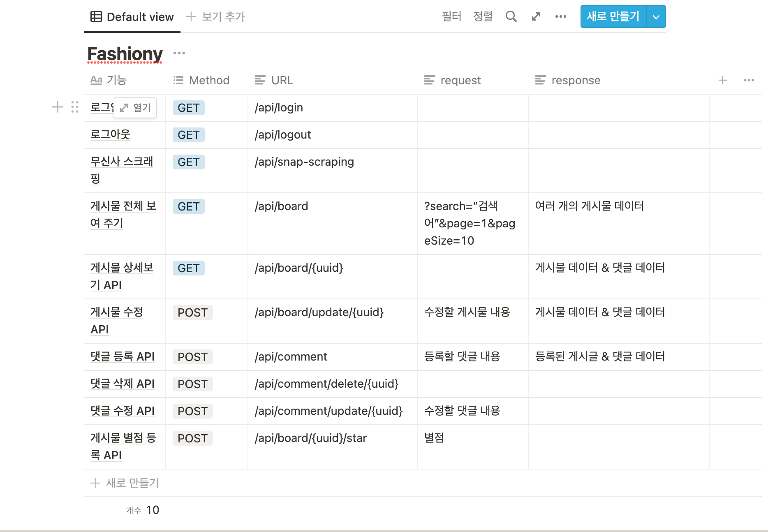Click GET tag in snap-scraping row
Image resolution: width=768 pixels, height=532 pixels.
tap(189, 162)
